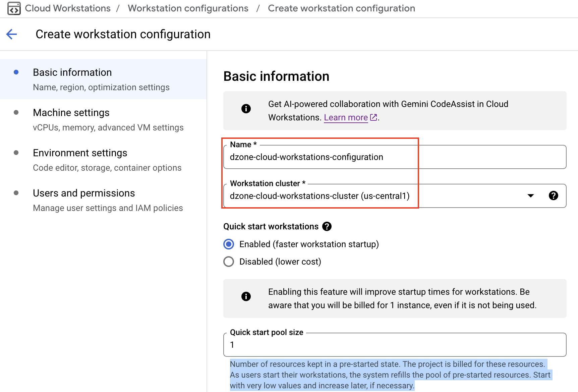Open the Learn more link
Viewport: 578px width, 392px height.
coord(346,117)
